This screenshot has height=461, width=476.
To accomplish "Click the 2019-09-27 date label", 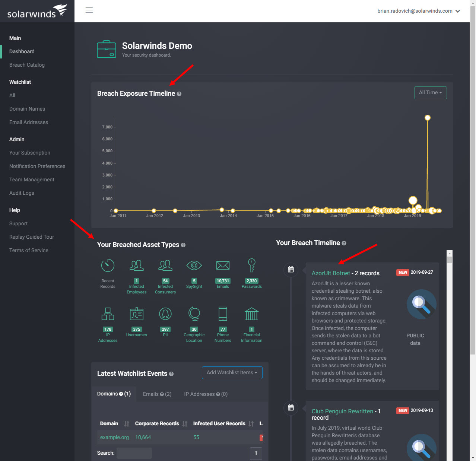I will click(422, 272).
